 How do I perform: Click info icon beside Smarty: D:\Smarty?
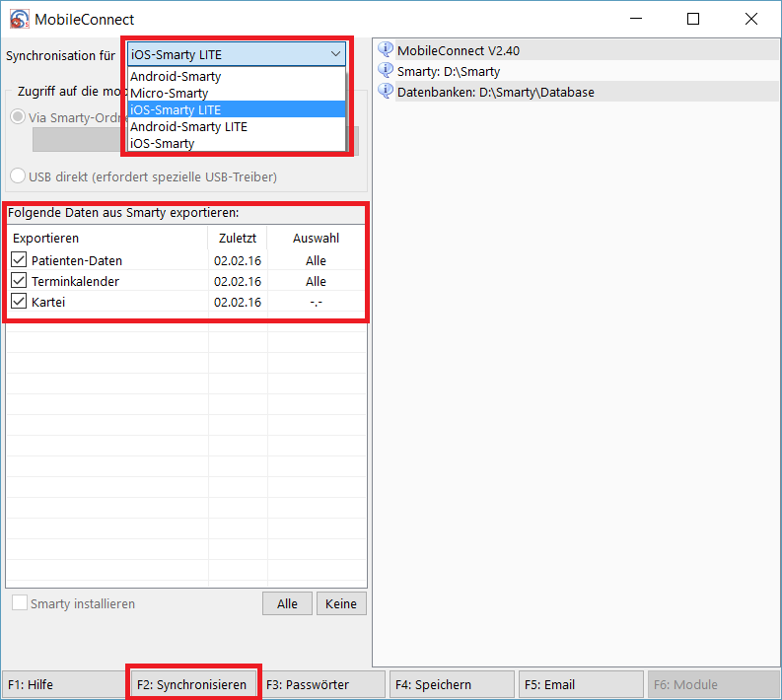(386, 70)
